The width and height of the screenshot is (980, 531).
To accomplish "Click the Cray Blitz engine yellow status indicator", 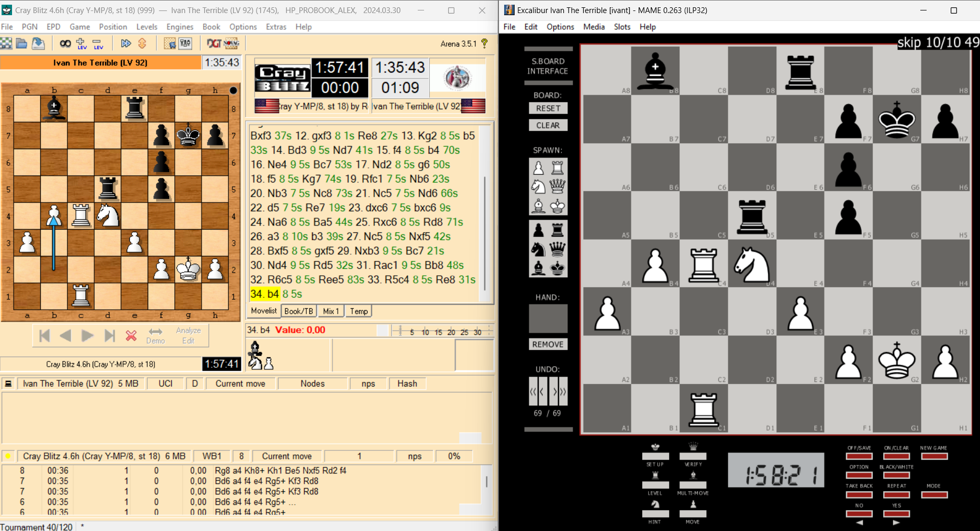I will (x=8, y=456).
